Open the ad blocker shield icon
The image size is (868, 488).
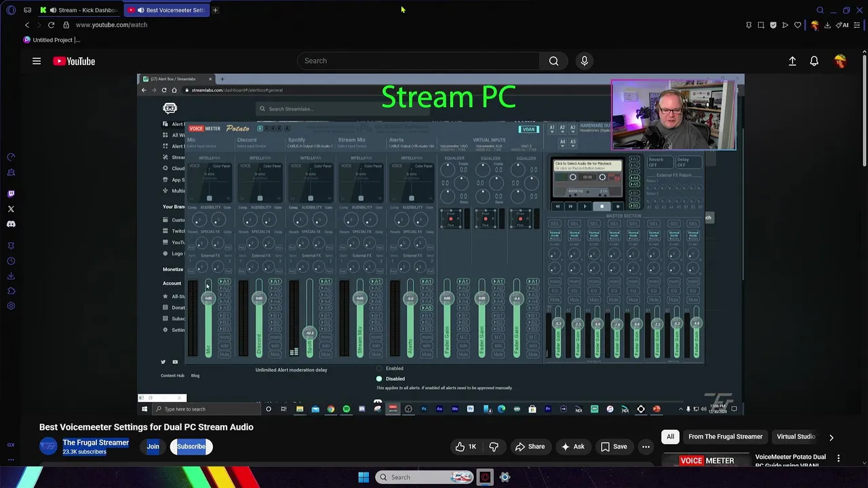[x=773, y=25]
